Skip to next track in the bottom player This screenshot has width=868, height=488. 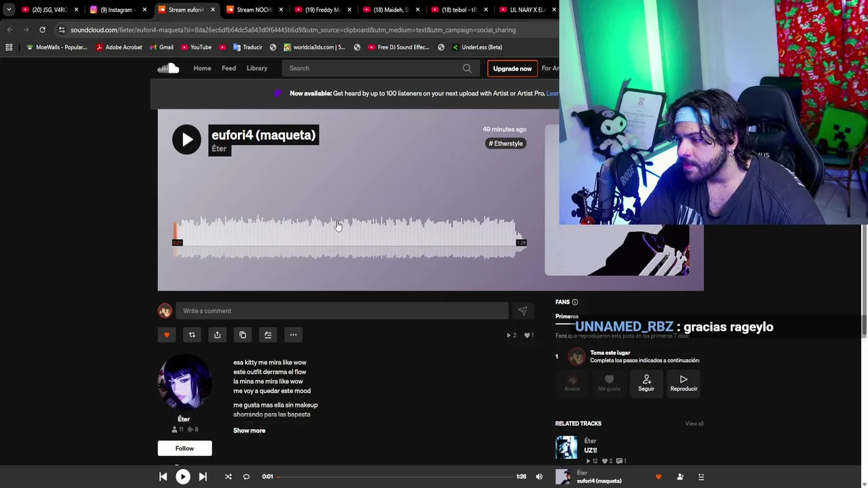click(203, 476)
